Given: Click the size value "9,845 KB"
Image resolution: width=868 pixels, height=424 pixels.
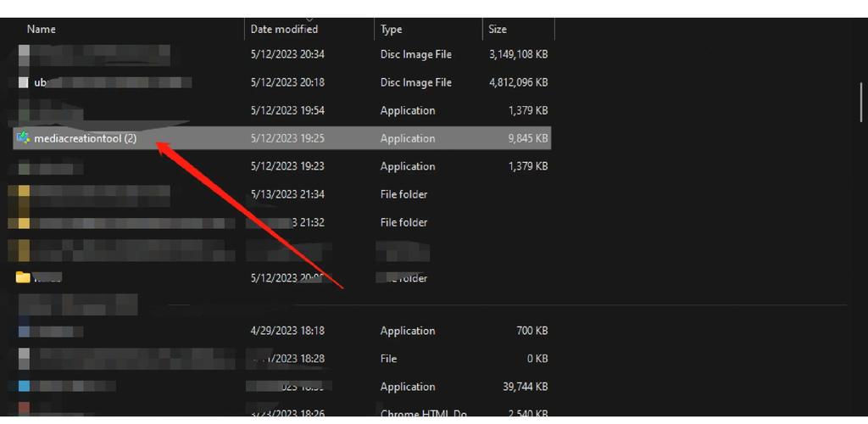Looking at the screenshot, I should [x=528, y=138].
